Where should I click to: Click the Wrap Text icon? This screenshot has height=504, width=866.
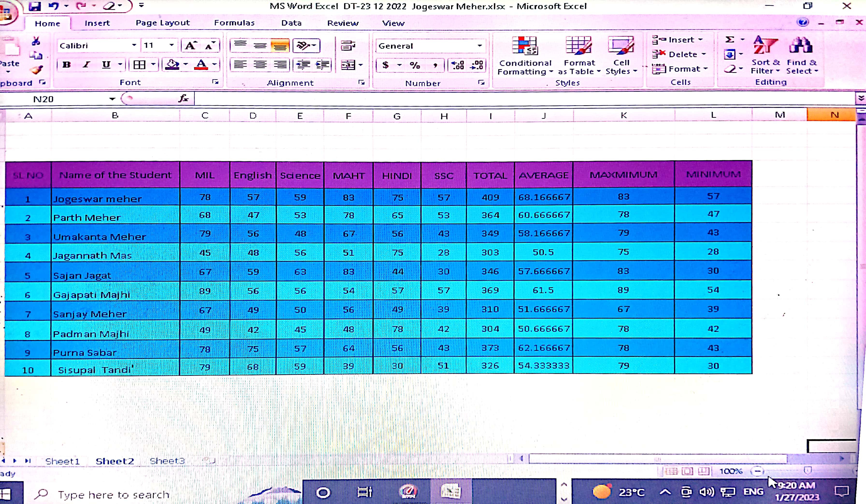[x=348, y=45]
